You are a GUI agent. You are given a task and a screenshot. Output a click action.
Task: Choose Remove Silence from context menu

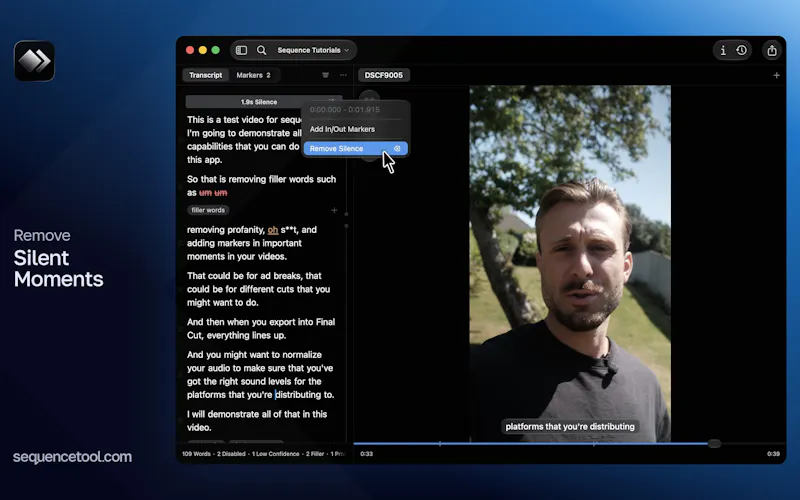[x=356, y=148]
